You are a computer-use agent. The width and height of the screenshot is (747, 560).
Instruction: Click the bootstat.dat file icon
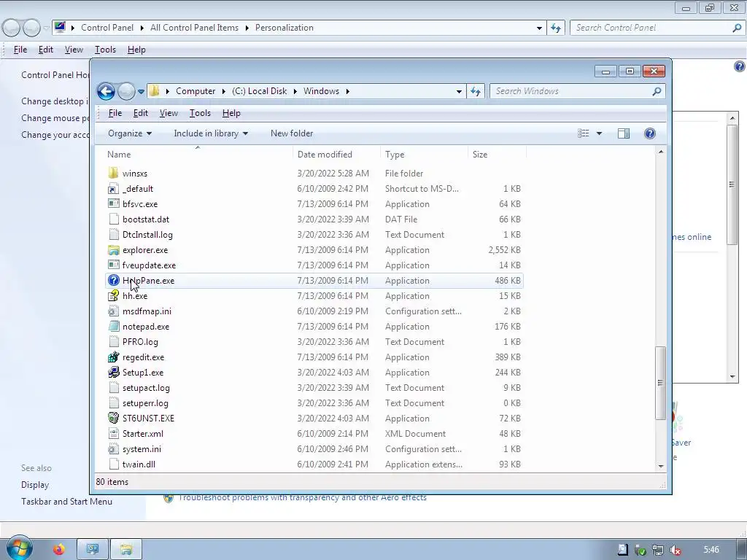pyautogui.click(x=113, y=219)
